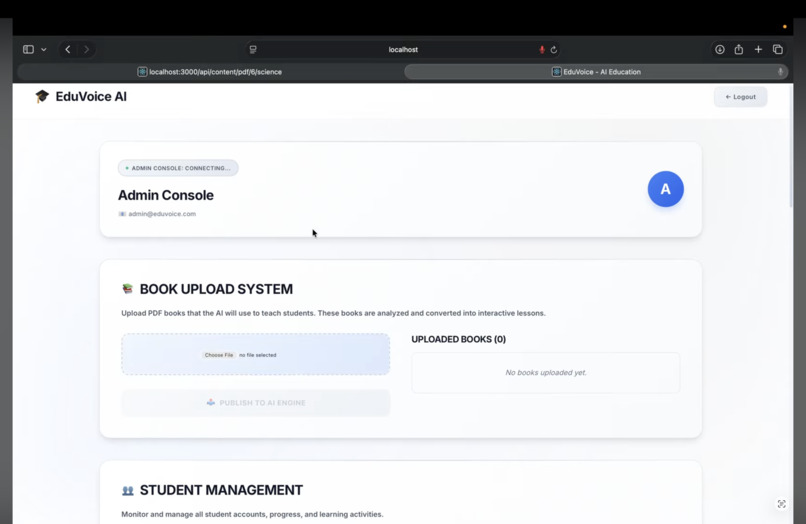The height and width of the screenshot is (524, 806).
Task: Open a new tab with the plus icon
Action: [x=758, y=49]
